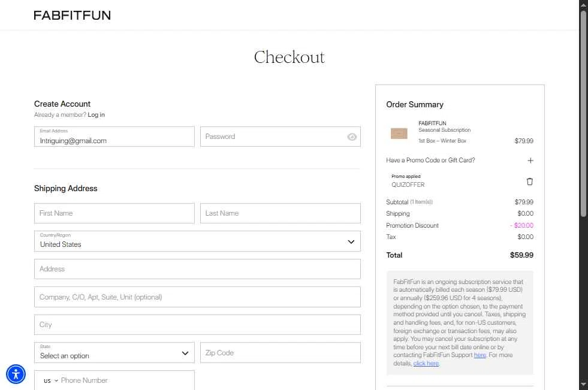Click the Last Name input
588x390 pixels.
(280, 213)
